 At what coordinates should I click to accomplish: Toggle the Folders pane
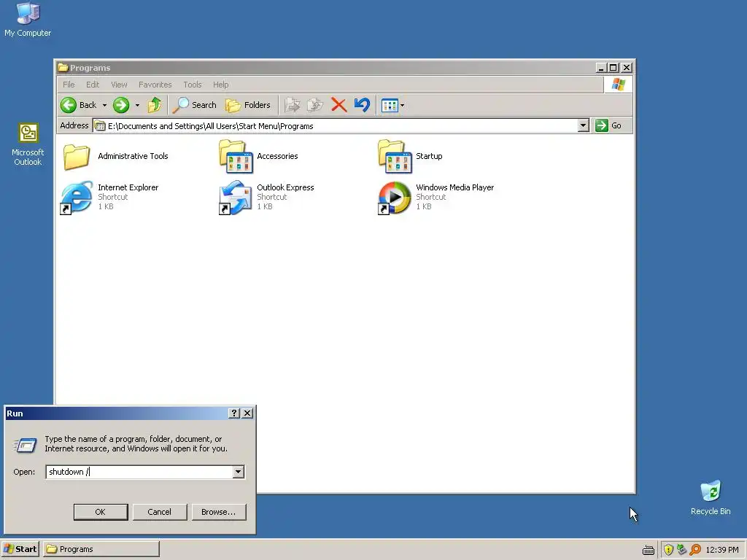click(x=248, y=105)
